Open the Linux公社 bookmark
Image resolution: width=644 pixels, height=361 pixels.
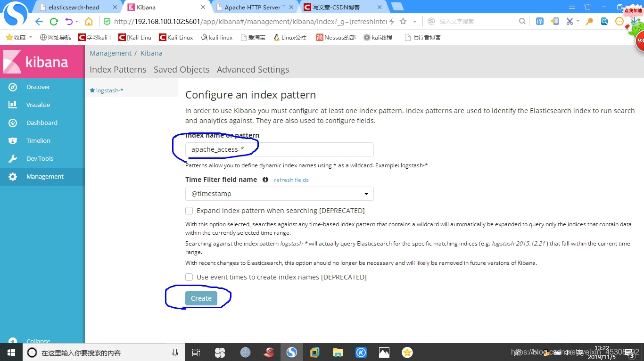[290, 37]
